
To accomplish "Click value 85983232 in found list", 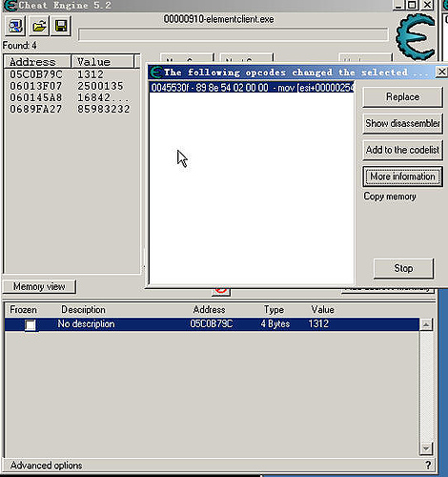I will coord(104,109).
